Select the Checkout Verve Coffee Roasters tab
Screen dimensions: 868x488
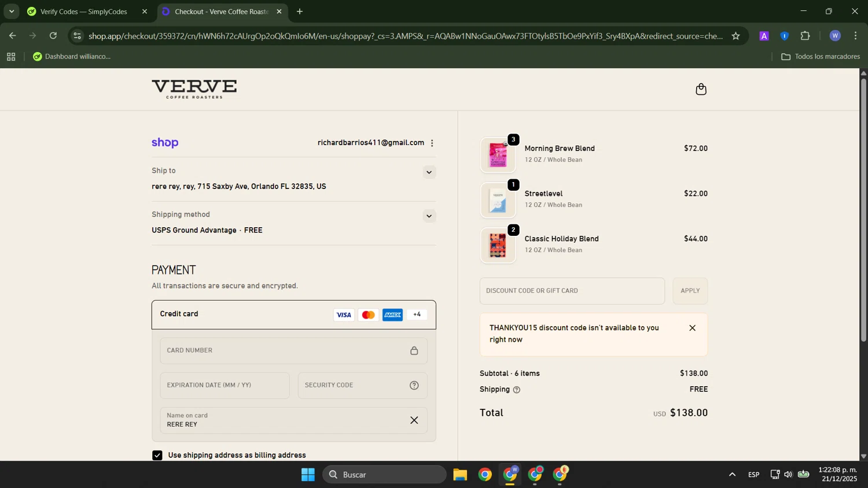(x=222, y=12)
